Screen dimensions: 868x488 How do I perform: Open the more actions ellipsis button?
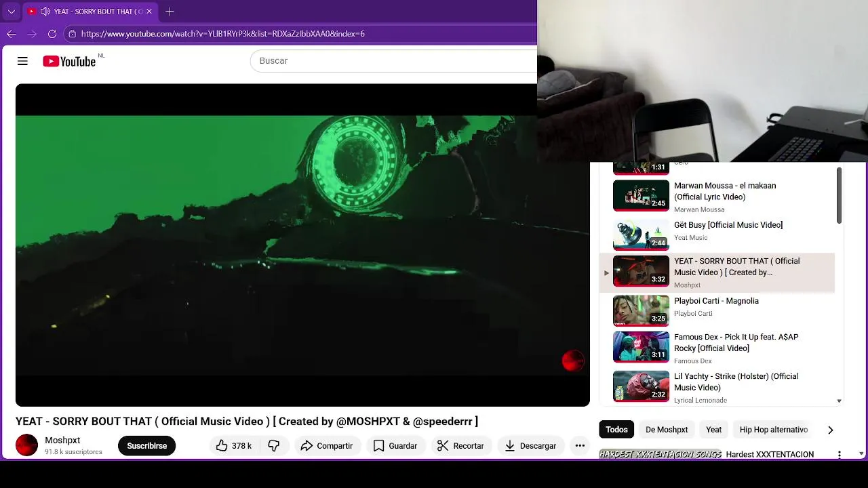coord(580,445)
